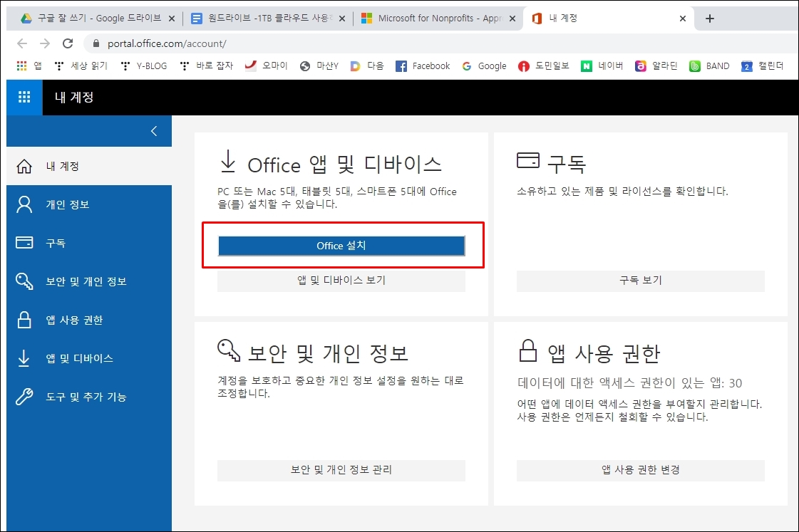The height and width of the screenshot is (532, 799).
Task: Open 구독 in the left sidebar
Action: coord(89,243)
